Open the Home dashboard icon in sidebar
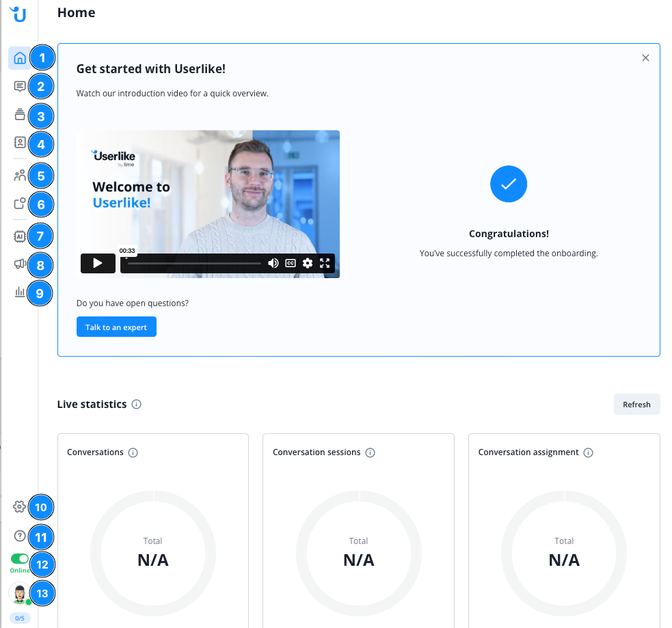The height and width of the screenshot is (628, 672). pos(20,58)
